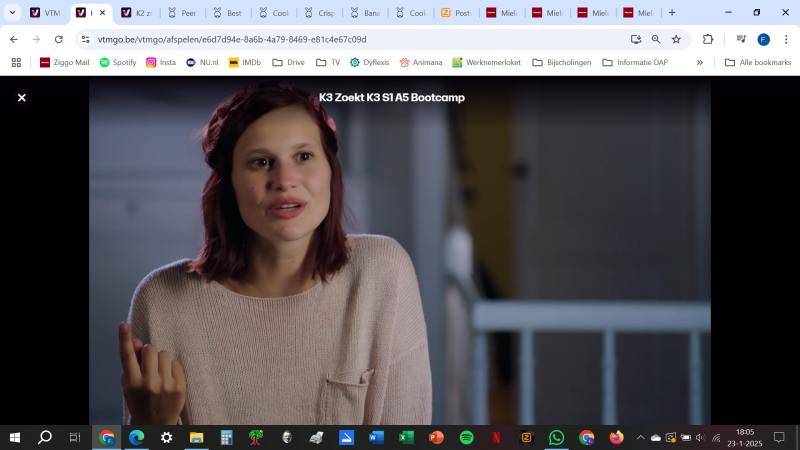Open the NU.nl bookmark
800x450 pixels.
(x=202, y=62)
